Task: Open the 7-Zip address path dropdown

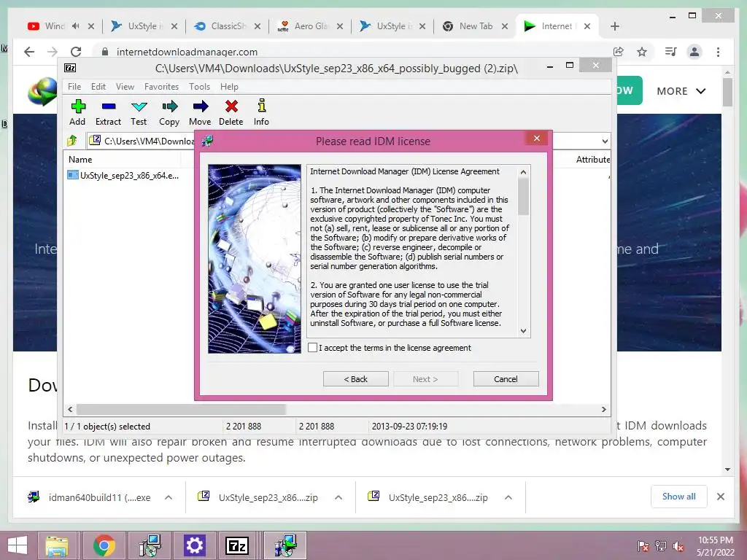Action: pos(605,141)
